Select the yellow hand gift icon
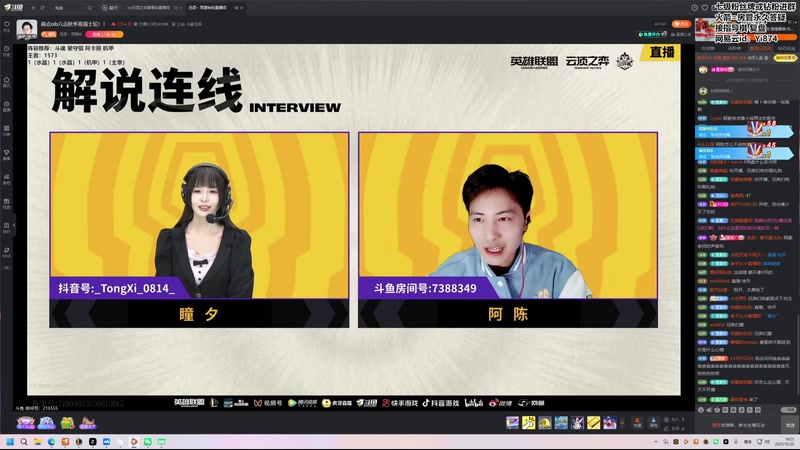Image resolution: width=800 pixels, height=450 pixels. click(529, 422)
